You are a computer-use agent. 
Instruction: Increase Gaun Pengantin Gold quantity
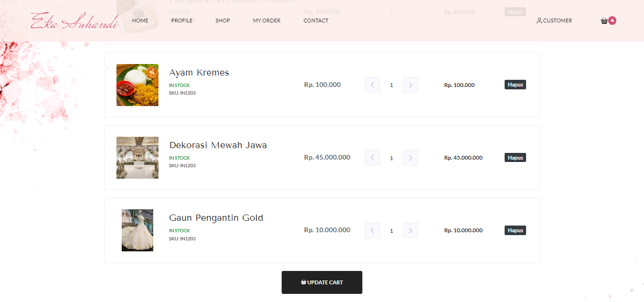(x=410, y=230)
